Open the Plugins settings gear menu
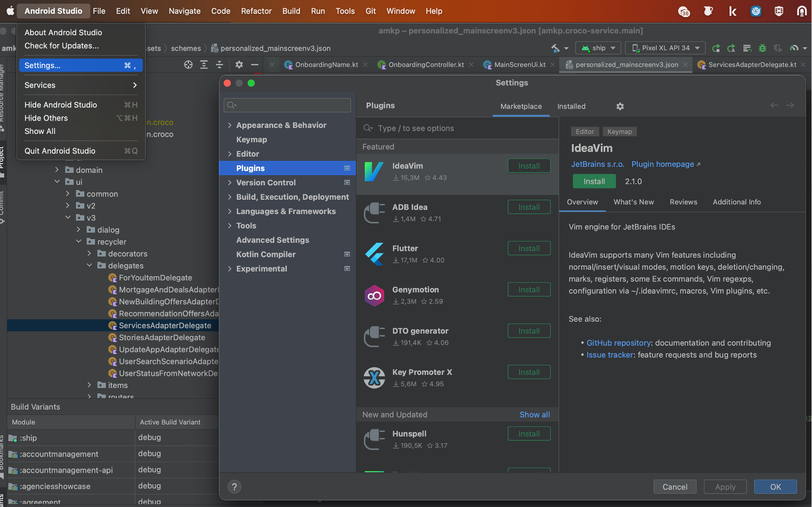Viewport: 812px width, 507px height. (x=620, y=107)
